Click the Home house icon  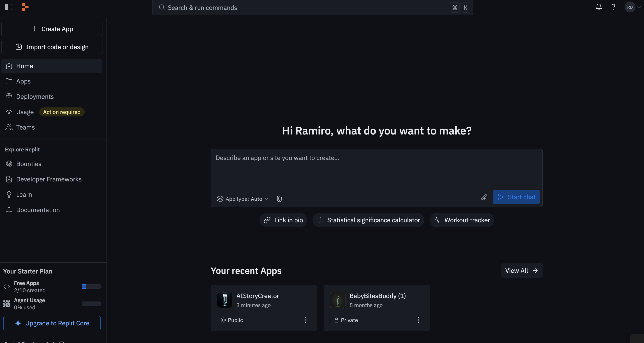pyautogui.click(x=9, y=66)
